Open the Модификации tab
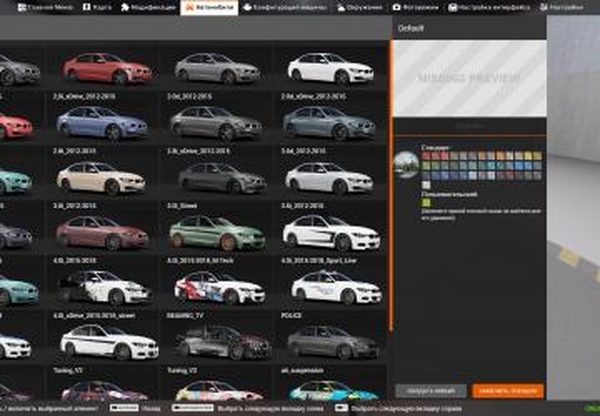Image resolution: width=600 pixels, height=416 pixels. (x=148, y=7)
